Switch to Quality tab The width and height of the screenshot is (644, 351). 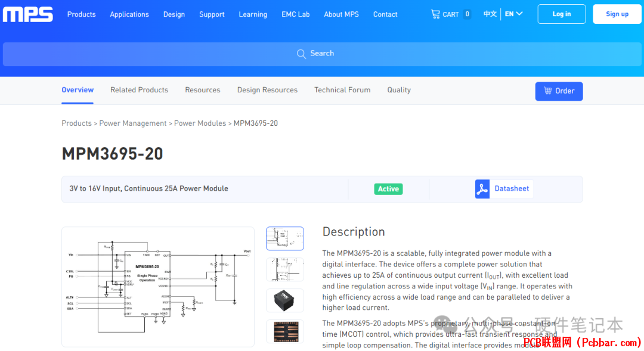click(399, 90)
